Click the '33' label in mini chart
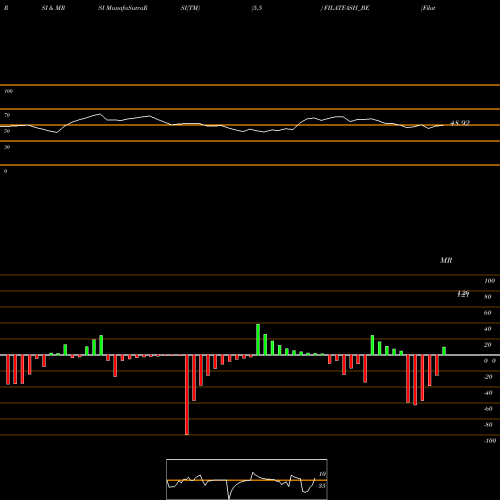 click(322, 486)
